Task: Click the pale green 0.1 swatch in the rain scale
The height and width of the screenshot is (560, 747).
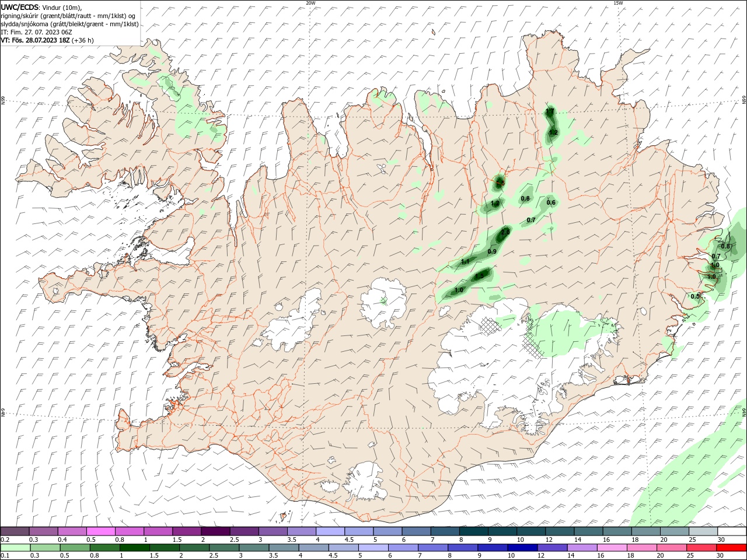Action: 15,548
